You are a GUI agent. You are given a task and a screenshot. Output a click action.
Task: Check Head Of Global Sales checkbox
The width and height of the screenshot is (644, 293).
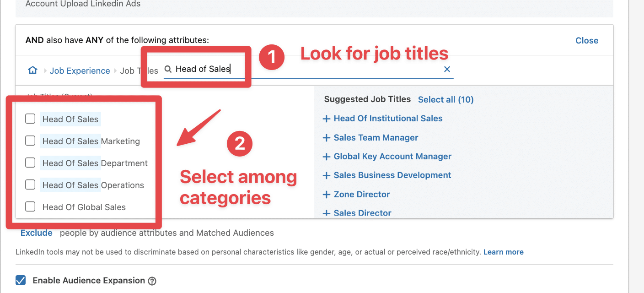[30, 206]
